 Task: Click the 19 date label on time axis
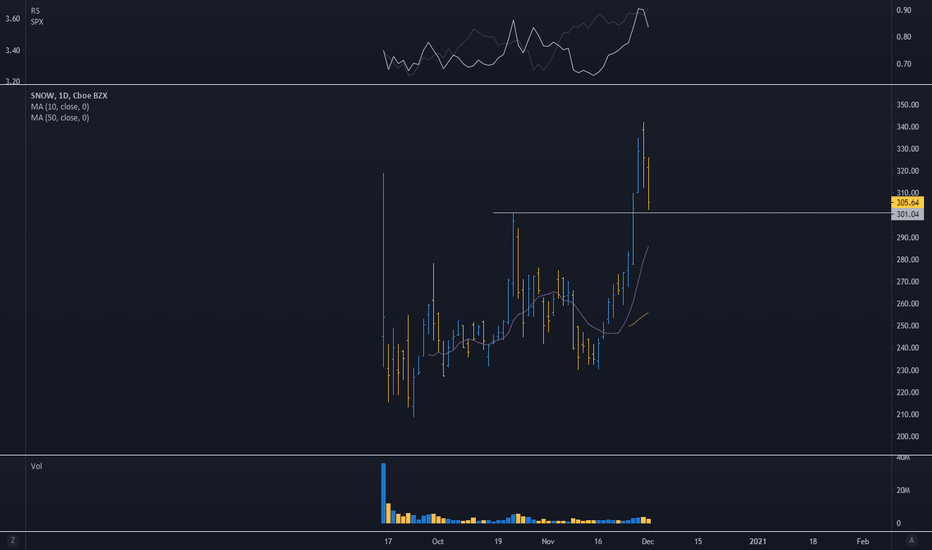[498, 541]
